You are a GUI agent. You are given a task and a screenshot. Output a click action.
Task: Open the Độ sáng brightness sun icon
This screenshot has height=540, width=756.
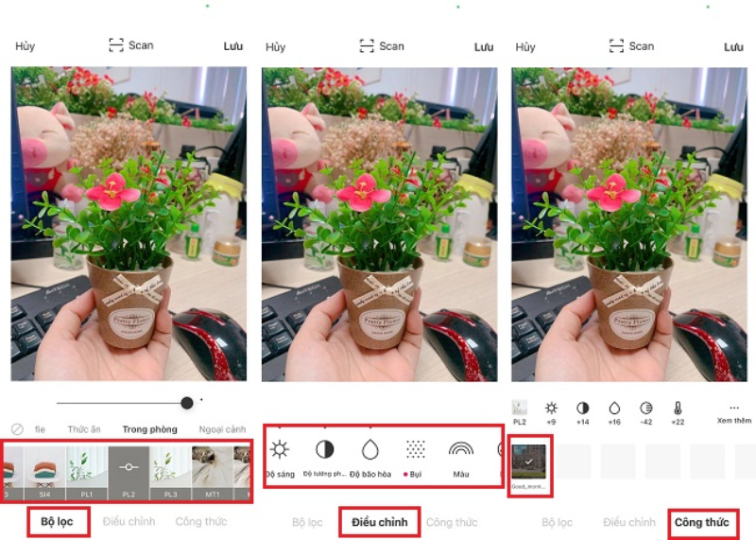(x=279, y=449)
